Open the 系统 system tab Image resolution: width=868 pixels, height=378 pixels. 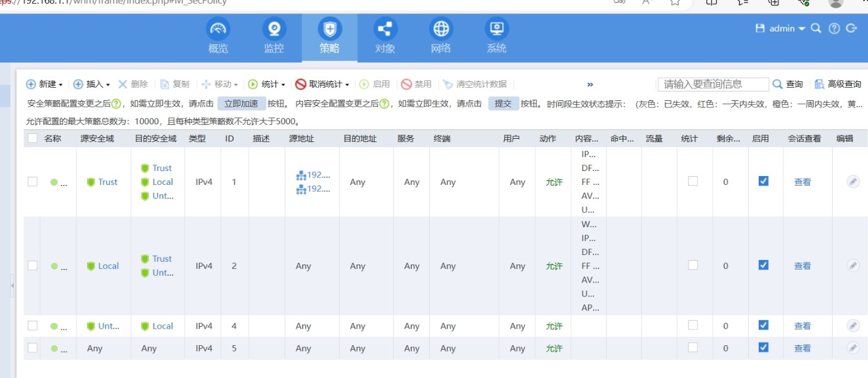point(496,37)
